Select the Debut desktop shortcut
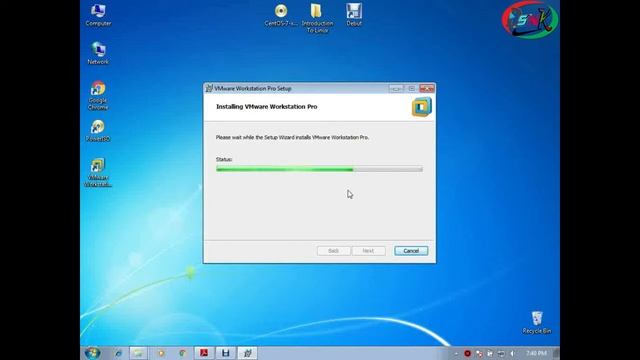 pyautogui.click(x=354, y=15)
